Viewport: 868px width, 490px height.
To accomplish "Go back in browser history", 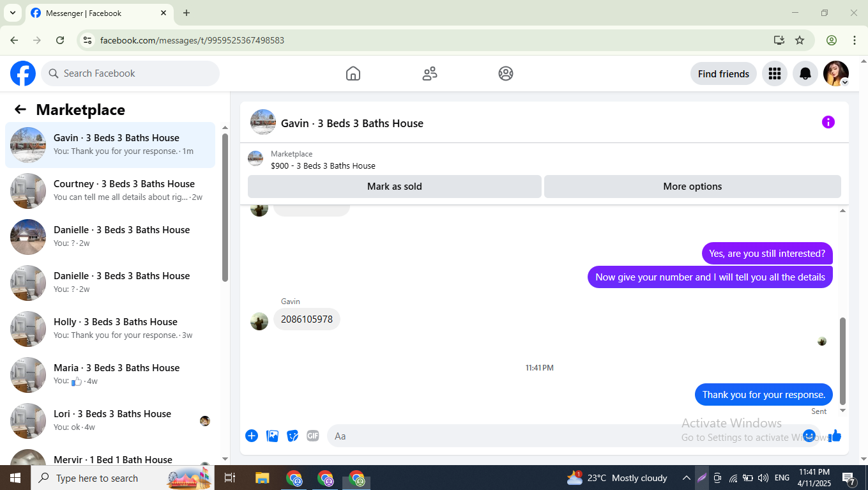I will [x=14, y=40].
